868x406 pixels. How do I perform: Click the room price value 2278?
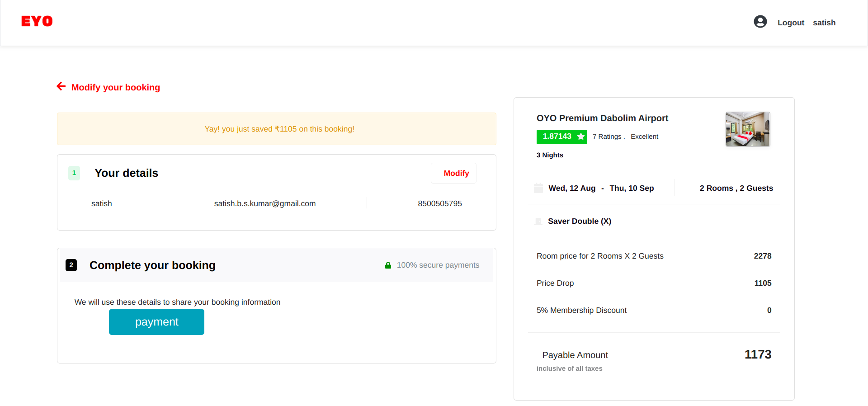[763, 256]
